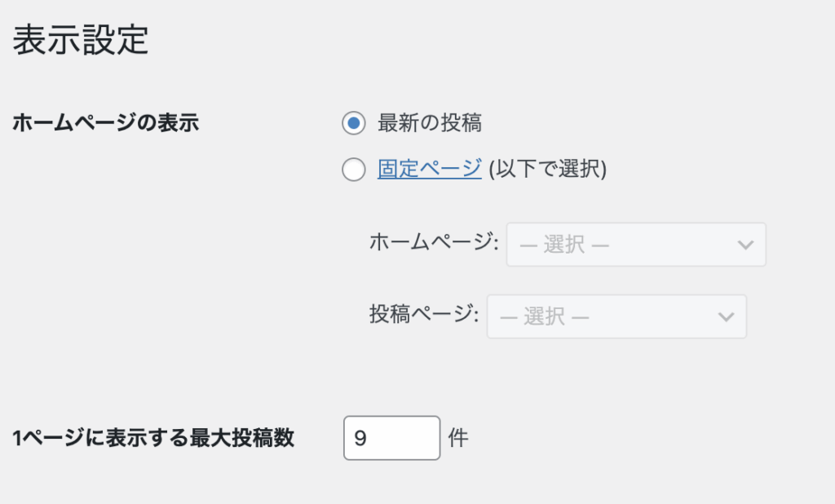Click the ホームページ: field label
This screenshot has width=835, height=504.
[x=434, y=243]
